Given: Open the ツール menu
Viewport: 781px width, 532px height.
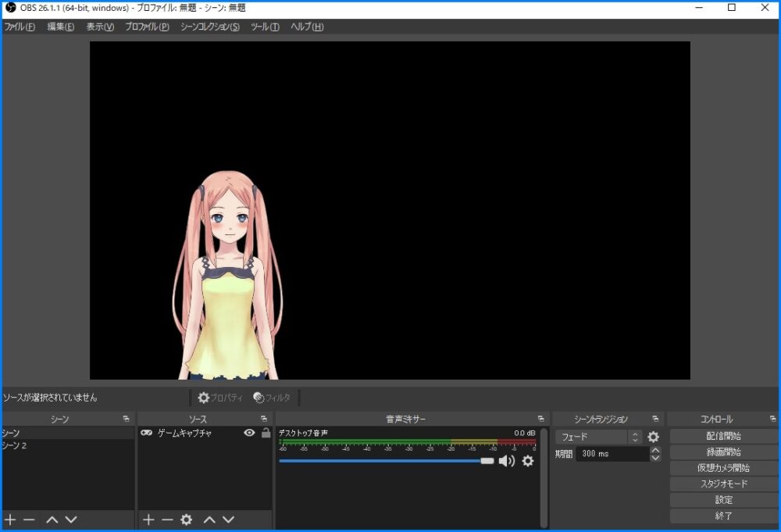Looking at the screenshot, I should tap(263, 26).
